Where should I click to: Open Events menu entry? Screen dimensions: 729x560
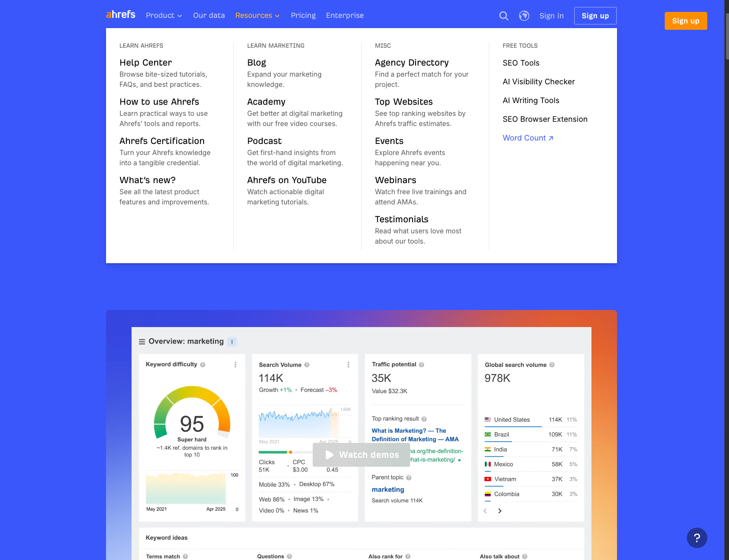pos(389,141)
